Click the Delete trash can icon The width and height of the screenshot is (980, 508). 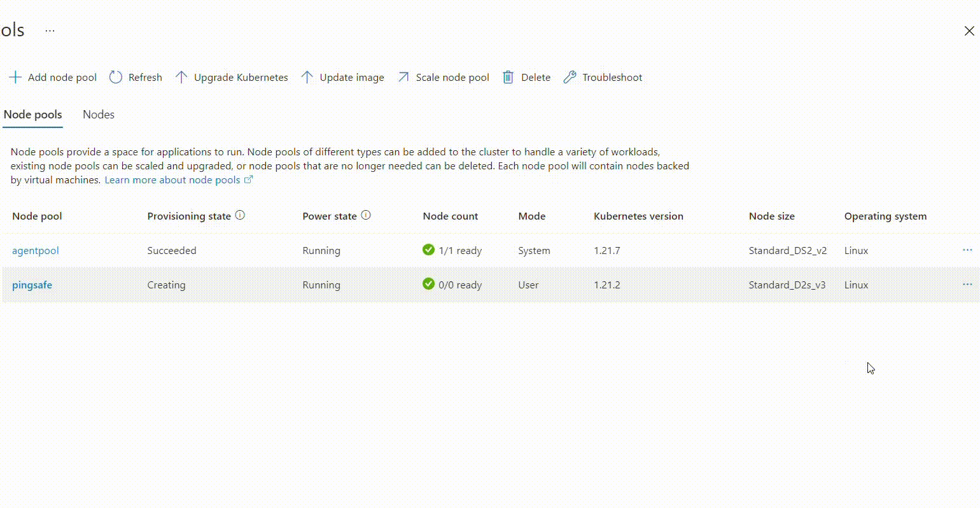pos(508,78)
